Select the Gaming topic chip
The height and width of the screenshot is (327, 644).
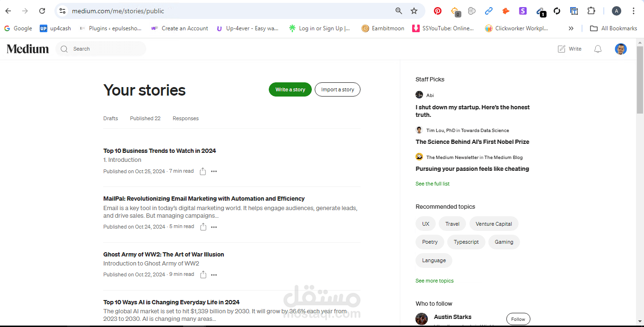504,242
